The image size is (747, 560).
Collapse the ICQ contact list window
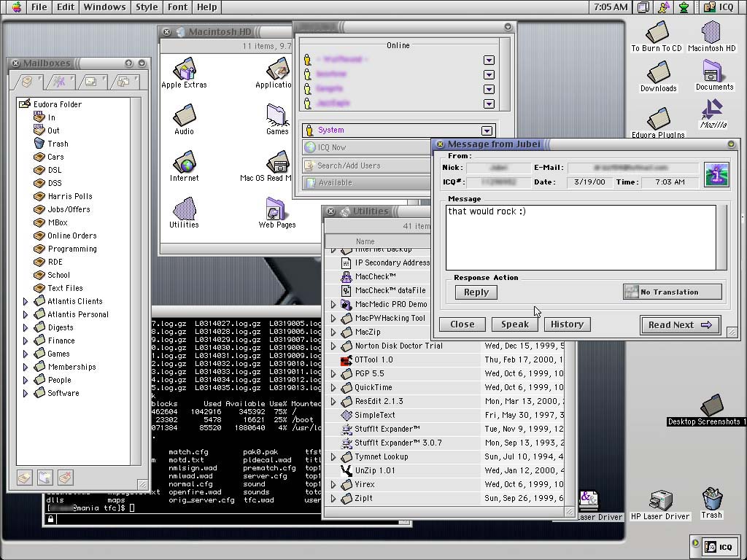508,27
